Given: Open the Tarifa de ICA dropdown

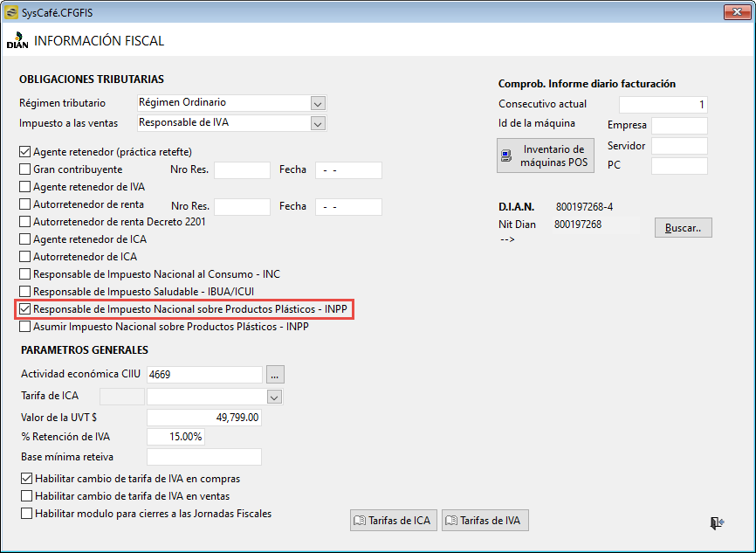Looking at the screenshot, I should pos(274,397).
